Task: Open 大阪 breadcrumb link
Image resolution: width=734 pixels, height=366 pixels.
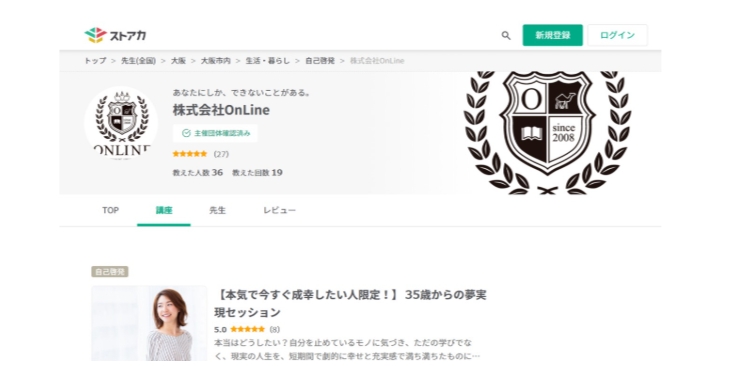Action: (x=178, y=61)
